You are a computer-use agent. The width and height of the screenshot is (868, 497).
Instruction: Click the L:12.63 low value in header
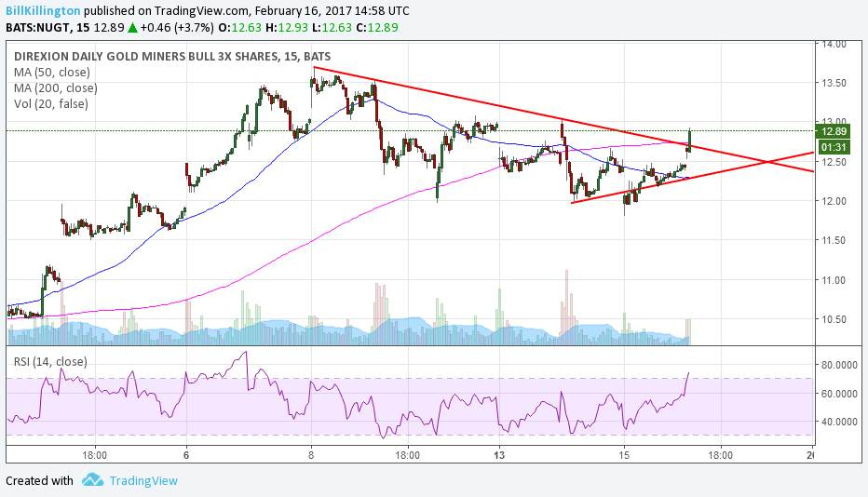[x=331, y=27]
